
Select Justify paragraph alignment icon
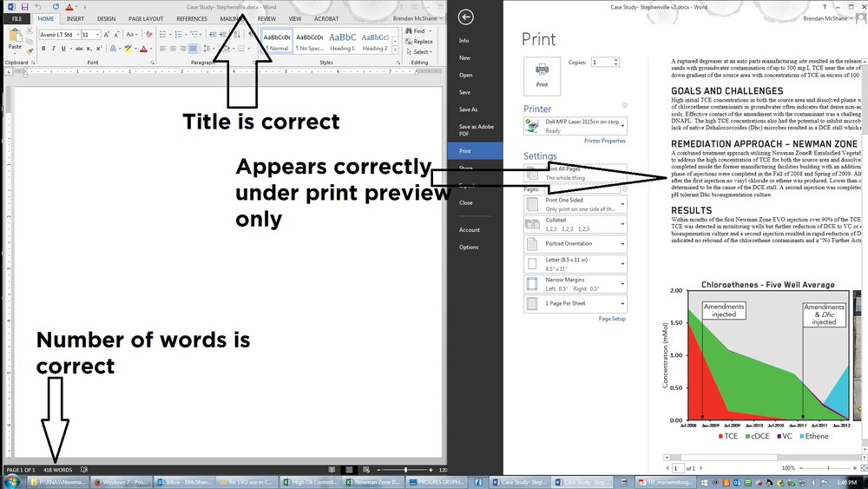pos(193,49)
